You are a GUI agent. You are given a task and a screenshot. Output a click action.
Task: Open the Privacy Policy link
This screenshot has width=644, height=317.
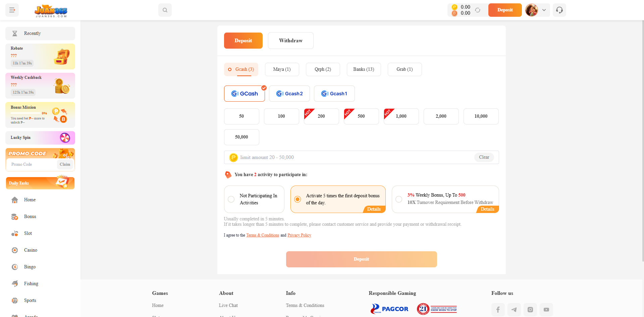tap(299, 235)
